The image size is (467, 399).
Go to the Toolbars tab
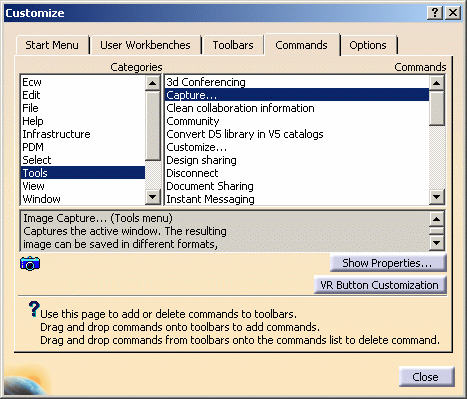pyautogui.click(x=233, y=45)
